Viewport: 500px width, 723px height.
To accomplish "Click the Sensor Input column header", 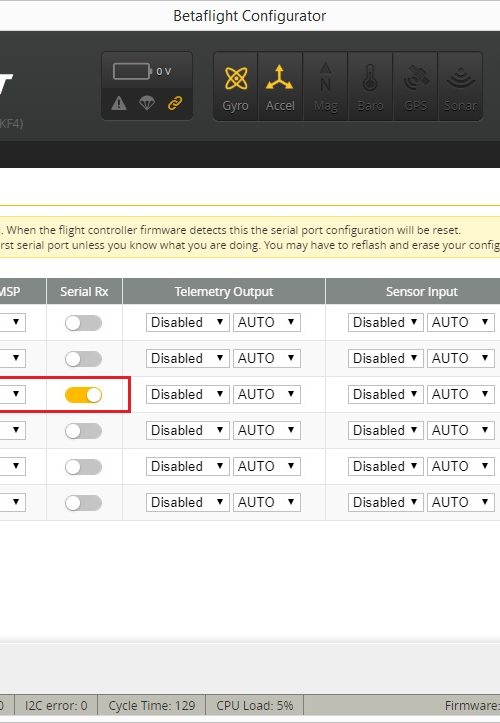I will (422, 291).
